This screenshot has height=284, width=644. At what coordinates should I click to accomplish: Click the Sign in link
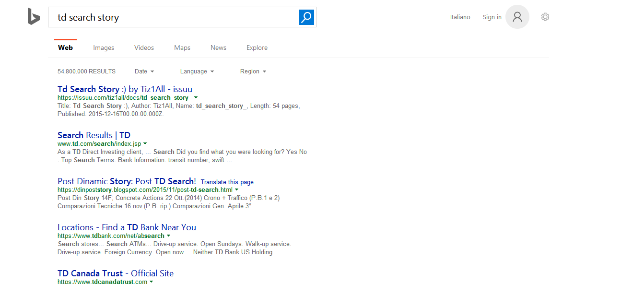492,17
